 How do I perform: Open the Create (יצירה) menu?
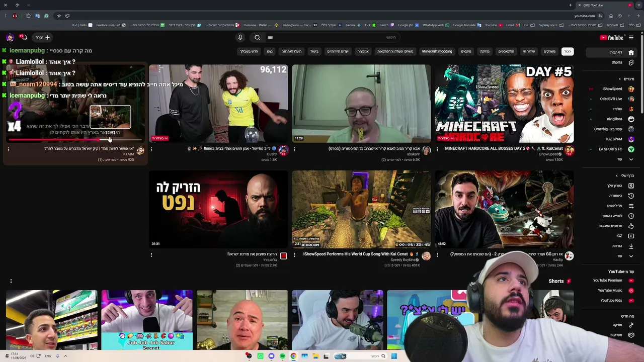42,37
